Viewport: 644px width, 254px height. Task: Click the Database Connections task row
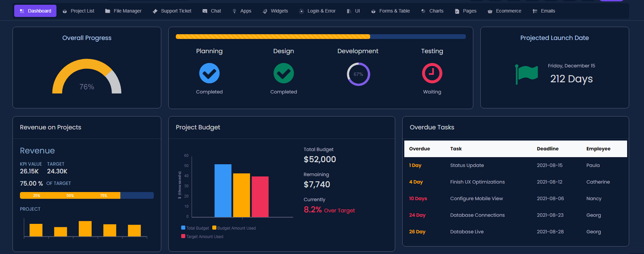477,215
